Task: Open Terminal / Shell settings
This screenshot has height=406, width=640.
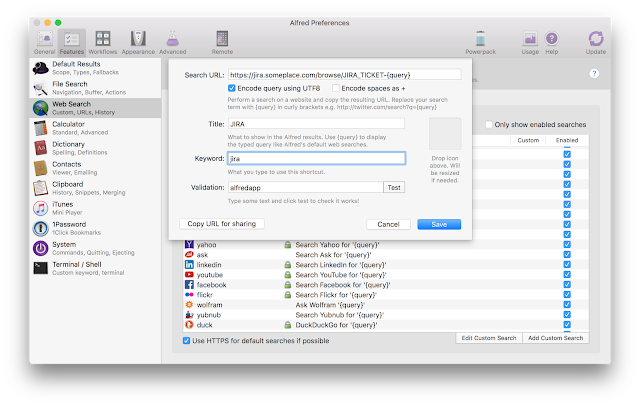Action: point(96,268)
